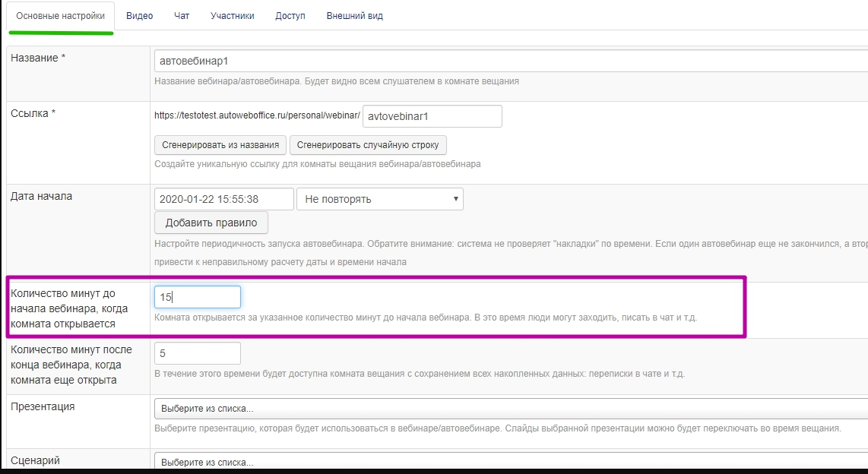Select the Доступ tab

coord(290,16)
